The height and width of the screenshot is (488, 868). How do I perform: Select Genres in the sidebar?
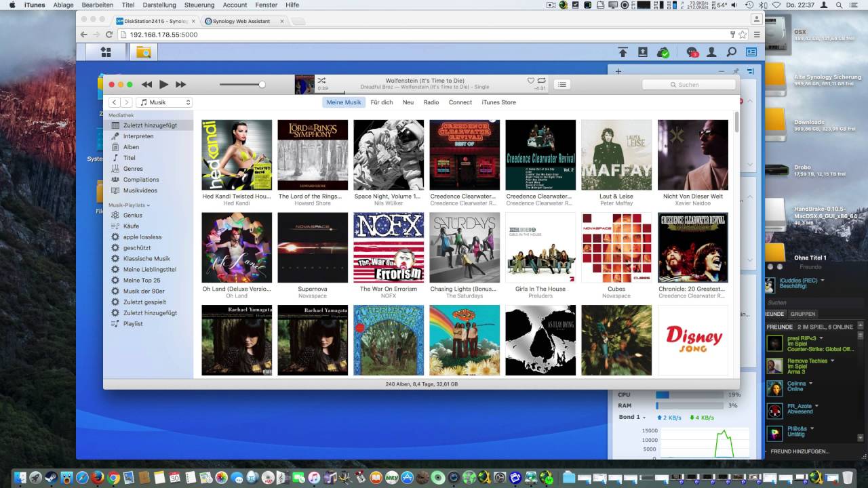click(148, 169)
